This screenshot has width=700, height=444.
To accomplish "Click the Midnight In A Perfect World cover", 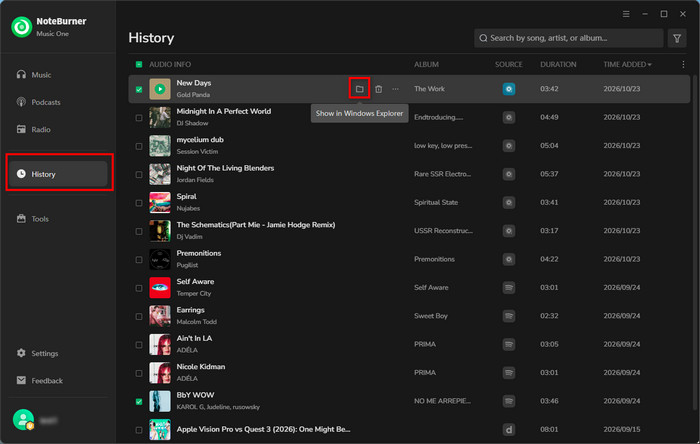I will [x=160, y=117].
